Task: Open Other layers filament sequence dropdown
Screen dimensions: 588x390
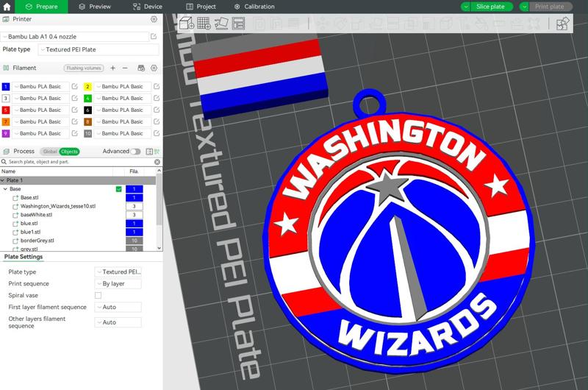Action: (x=118, y=322)
